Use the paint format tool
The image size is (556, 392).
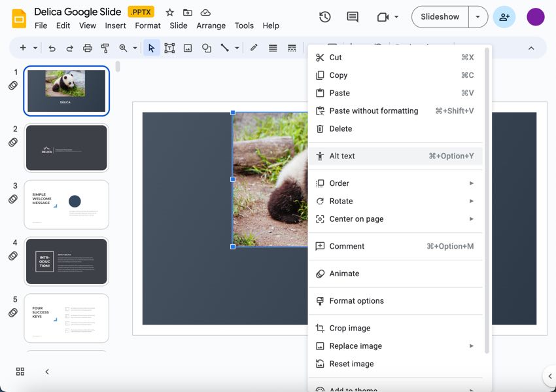(104, 47)
